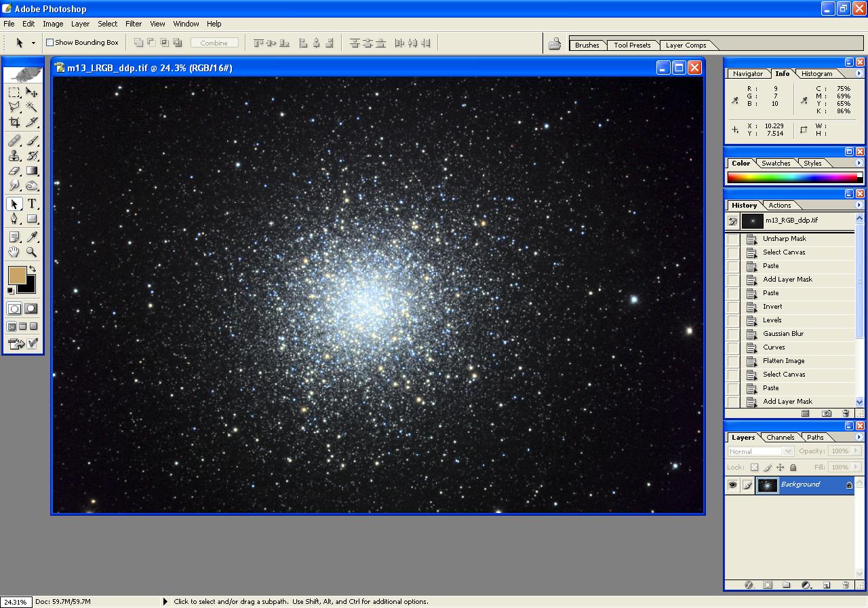Open the Filter menu

[134, 24]
